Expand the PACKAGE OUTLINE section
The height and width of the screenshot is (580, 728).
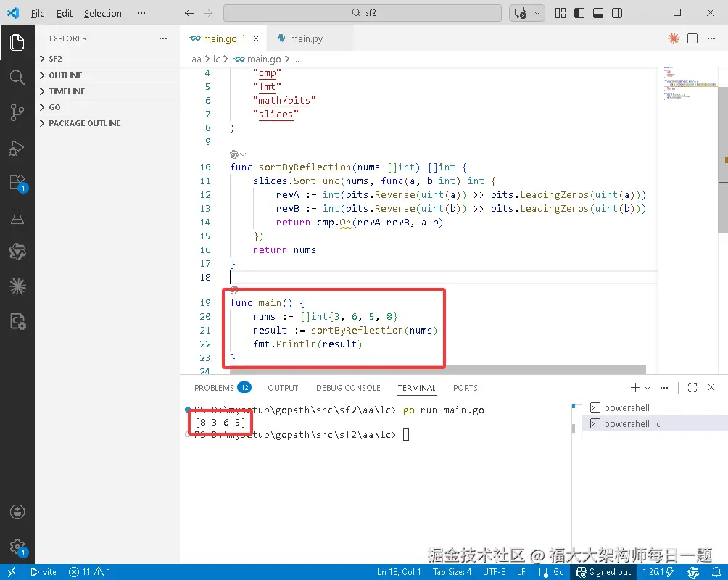pos(107,123)
